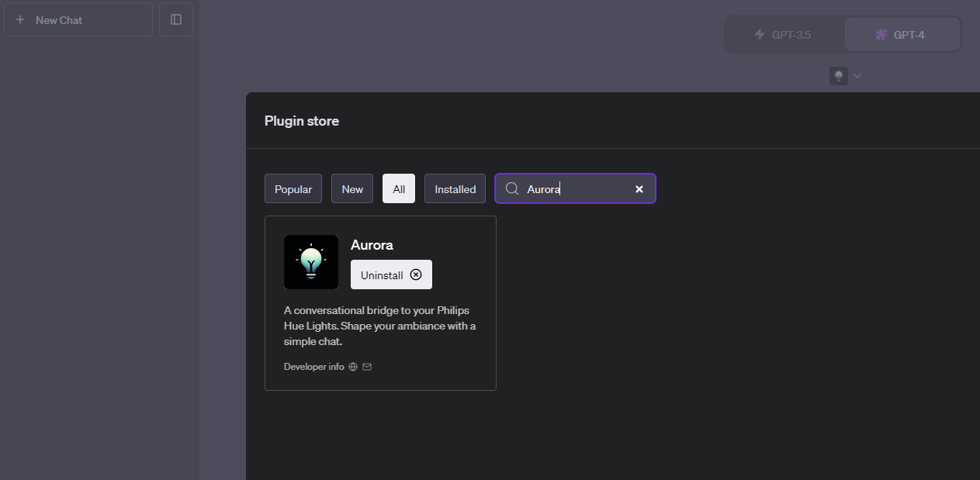Image resolution: width=980 pixels, height=480 pixels.
Task: Click the Aurora plugin description text
Action: (380, 326)
